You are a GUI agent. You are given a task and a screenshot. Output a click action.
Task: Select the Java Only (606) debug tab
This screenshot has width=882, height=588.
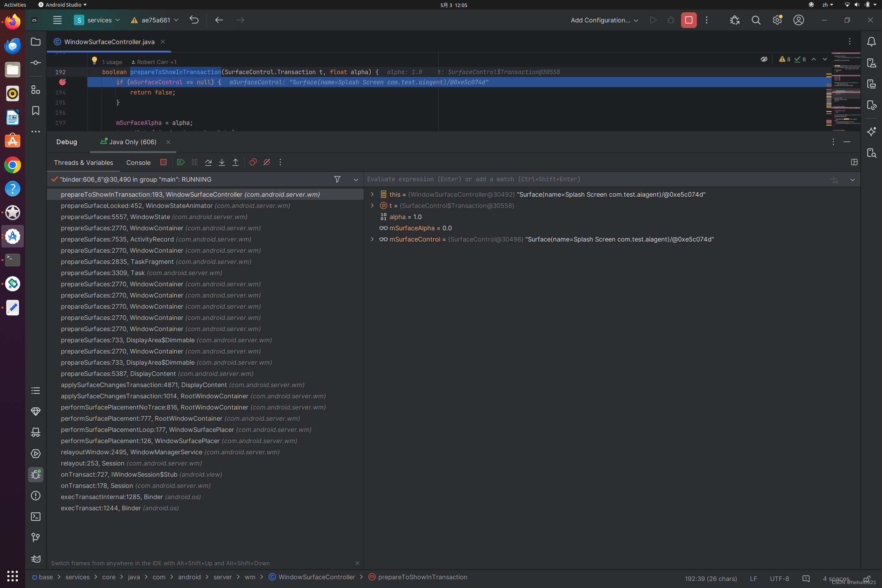click(x=133, y=142)
